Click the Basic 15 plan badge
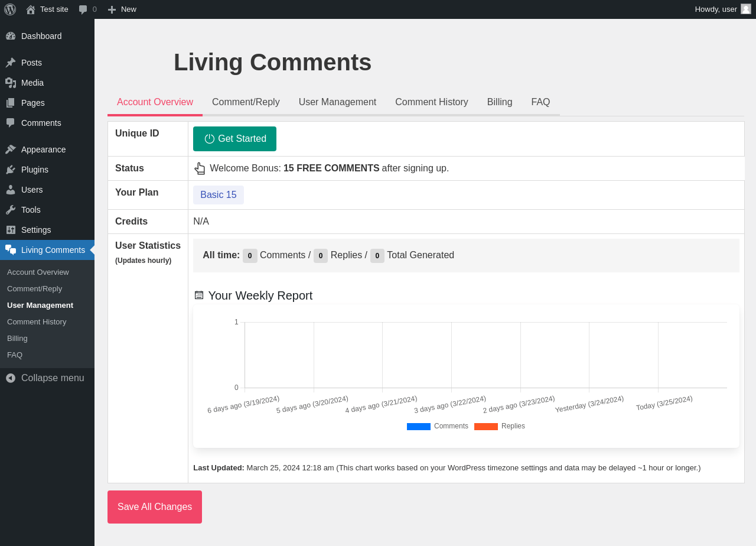This screenshot has width=756, height=546. 219,195
